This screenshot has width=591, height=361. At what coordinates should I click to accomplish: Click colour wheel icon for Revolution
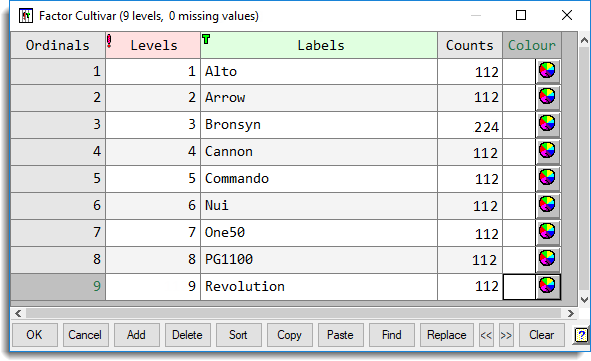548,286
